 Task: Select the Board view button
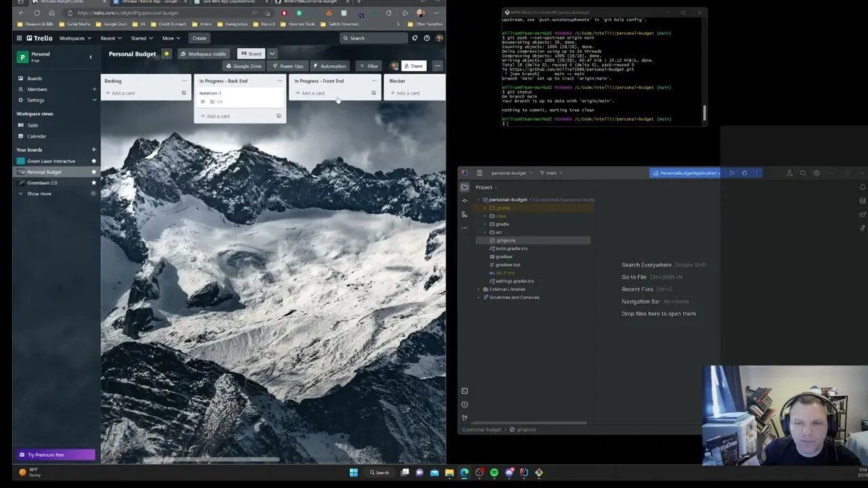pyautogui.click(x=251, y=54)
